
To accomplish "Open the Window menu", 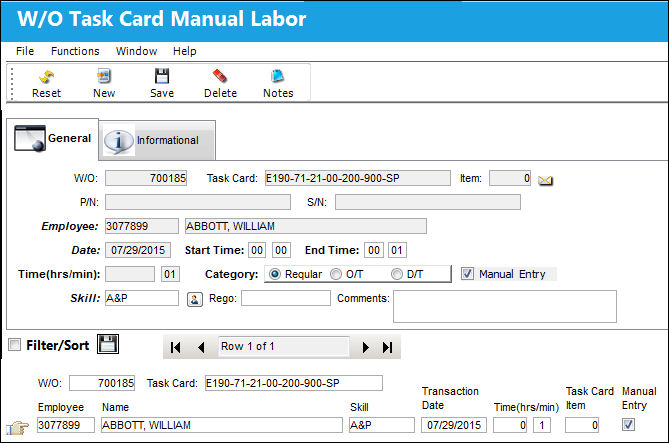I will (137, 51).
